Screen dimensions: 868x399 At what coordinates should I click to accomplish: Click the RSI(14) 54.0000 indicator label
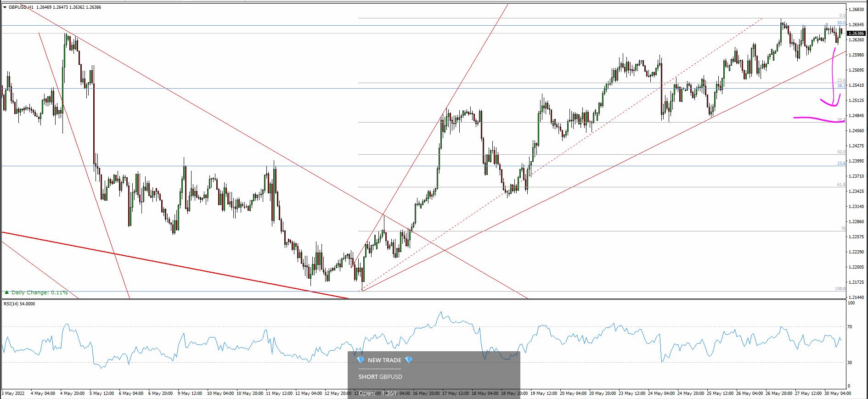pos(19,303)
